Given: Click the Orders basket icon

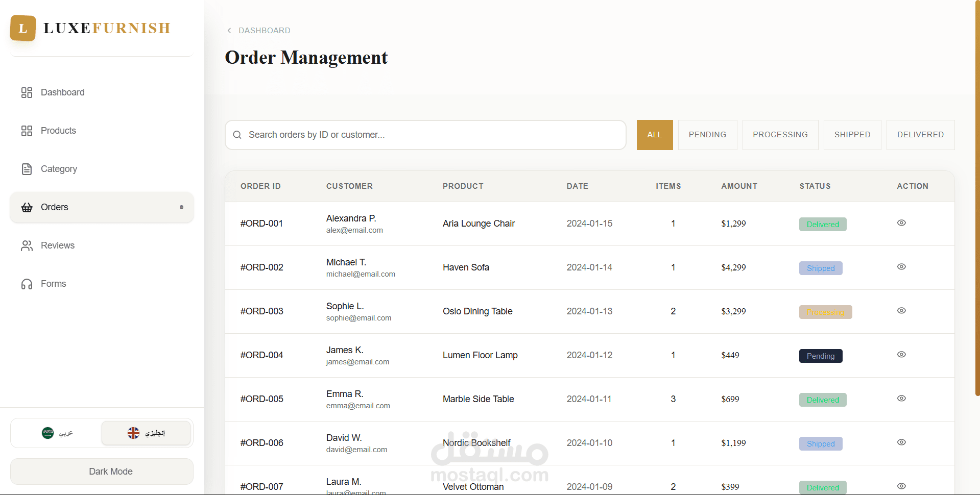Looking at the screenshot, I should tap(27, 207).
